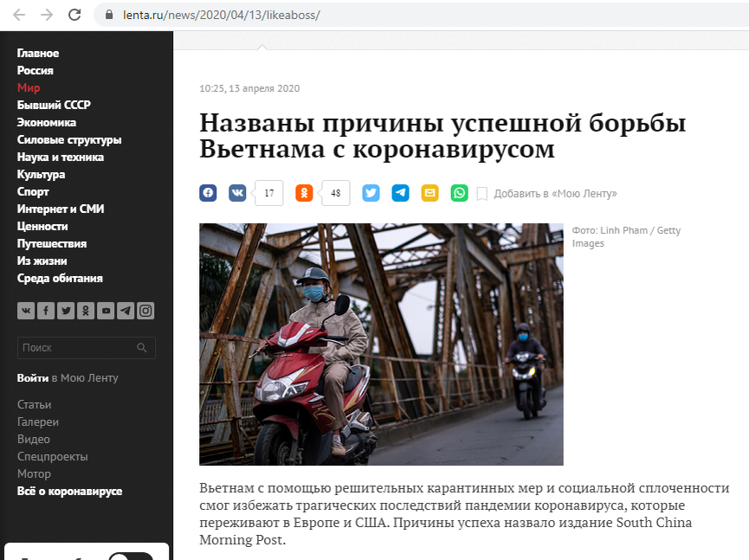Open the Спецпроекты link
Image resolution: width=749 pixels, height=560 pixels.
(x=53, y=456)
